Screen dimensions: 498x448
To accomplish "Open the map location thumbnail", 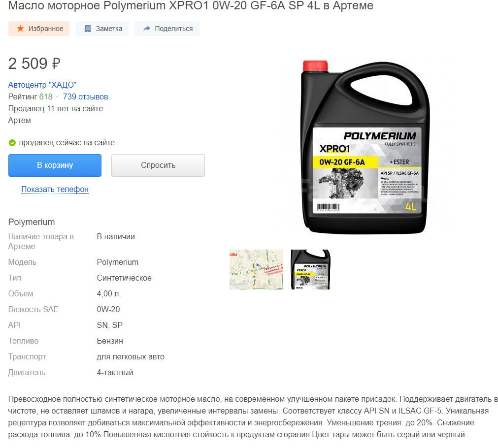I will pos(256,269).
